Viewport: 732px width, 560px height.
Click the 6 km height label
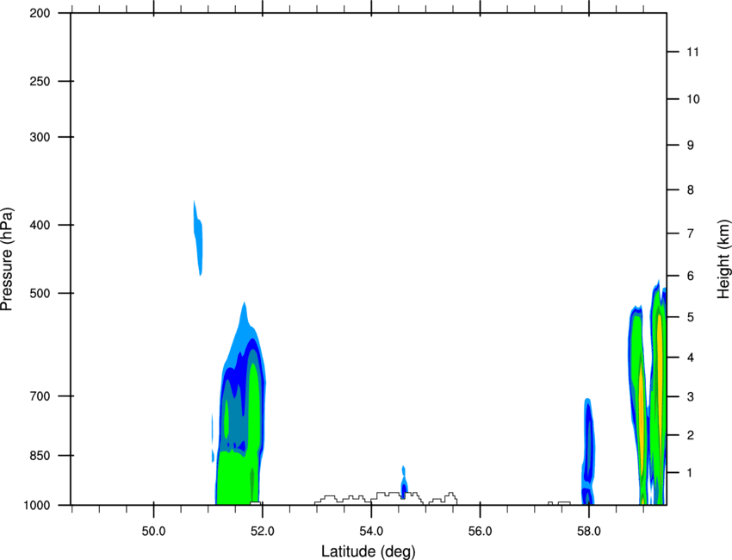click(690, 276)
